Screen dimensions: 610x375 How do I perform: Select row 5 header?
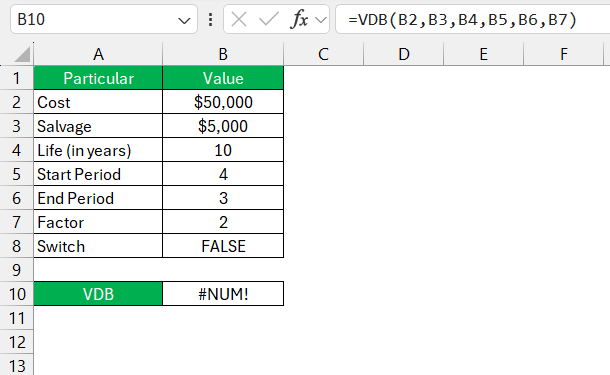click(x=16, y=174)
